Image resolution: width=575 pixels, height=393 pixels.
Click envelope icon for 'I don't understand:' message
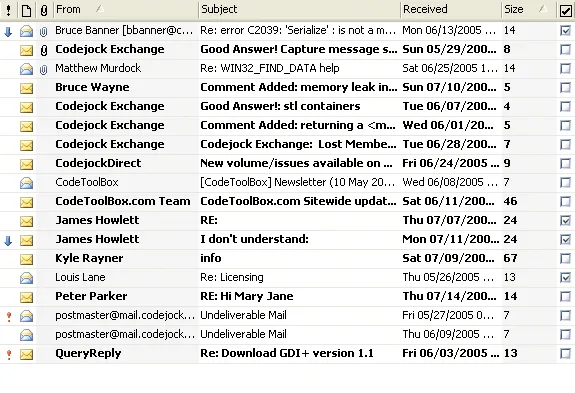(26, 240)
